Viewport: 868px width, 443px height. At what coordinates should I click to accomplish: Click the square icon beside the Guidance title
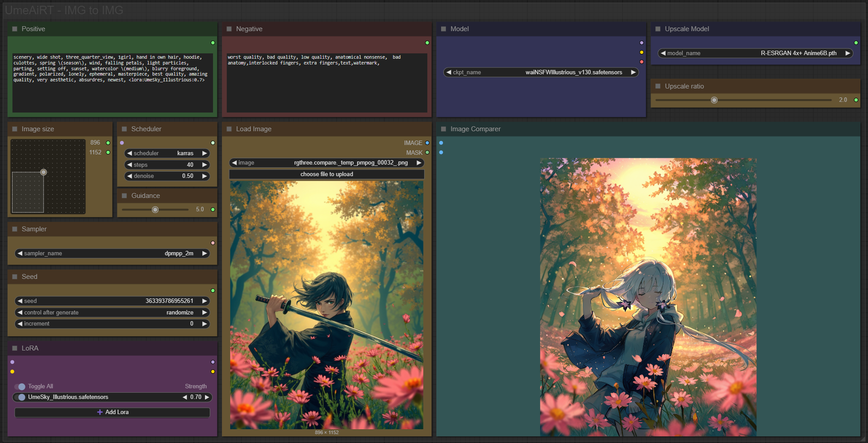click(124, 196)
